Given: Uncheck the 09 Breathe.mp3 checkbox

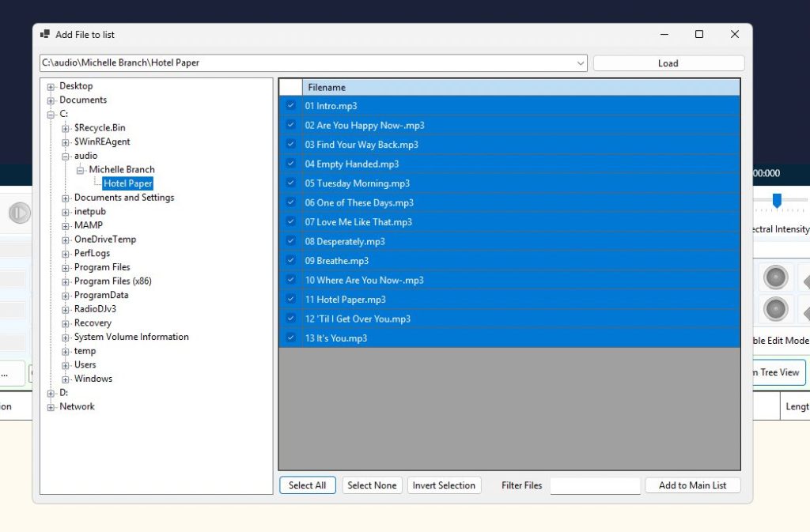Looking at the screenshot, I should coord(290,260).
